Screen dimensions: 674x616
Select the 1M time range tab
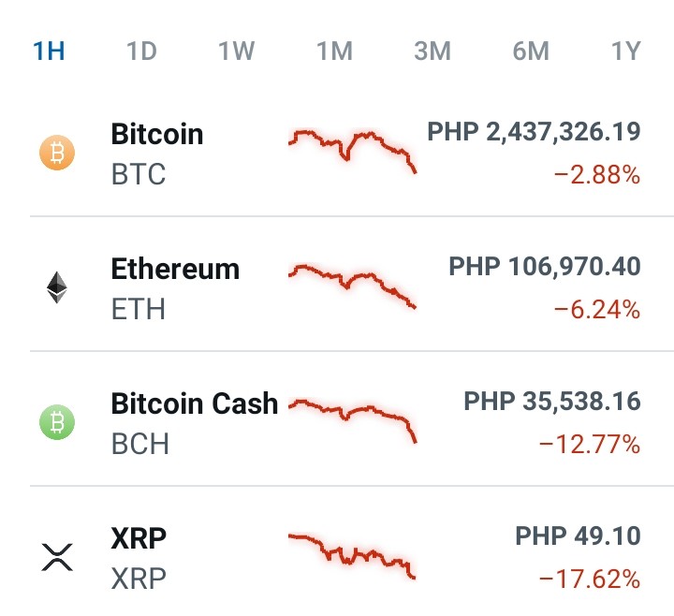[334, 51]
